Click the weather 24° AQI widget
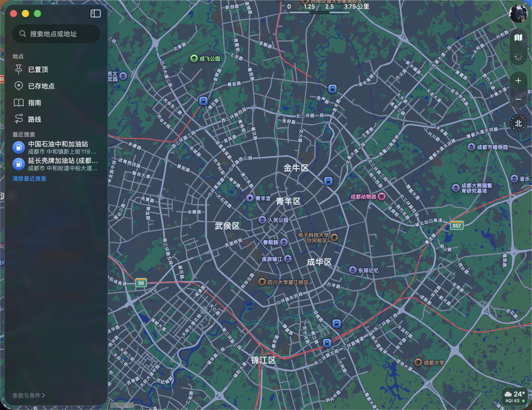 (x=515, y=397)
